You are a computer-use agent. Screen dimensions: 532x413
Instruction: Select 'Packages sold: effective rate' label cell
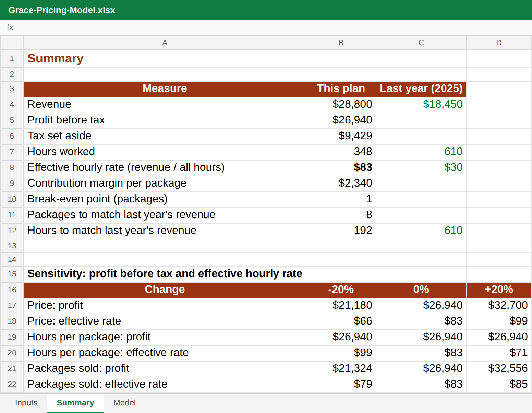click(165, 385)
